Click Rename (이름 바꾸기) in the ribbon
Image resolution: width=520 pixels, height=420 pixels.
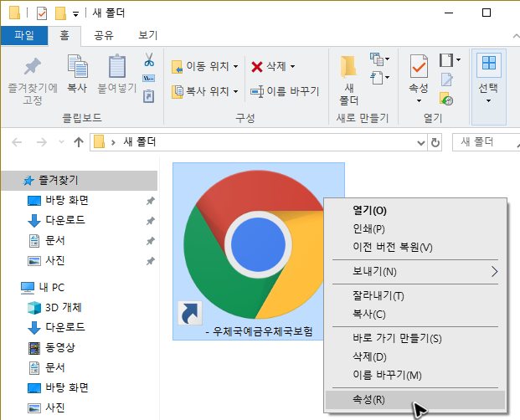[285, 91]
